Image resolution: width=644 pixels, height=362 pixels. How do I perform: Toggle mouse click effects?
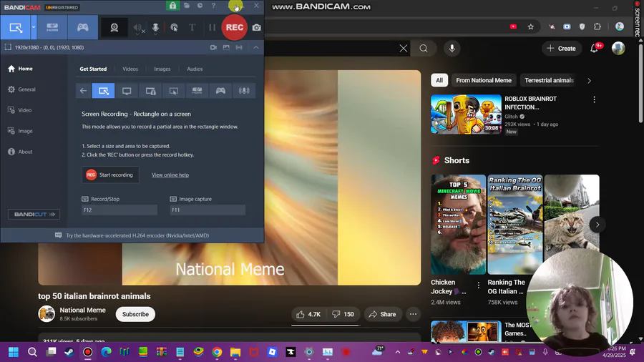[x=174, y=28]
